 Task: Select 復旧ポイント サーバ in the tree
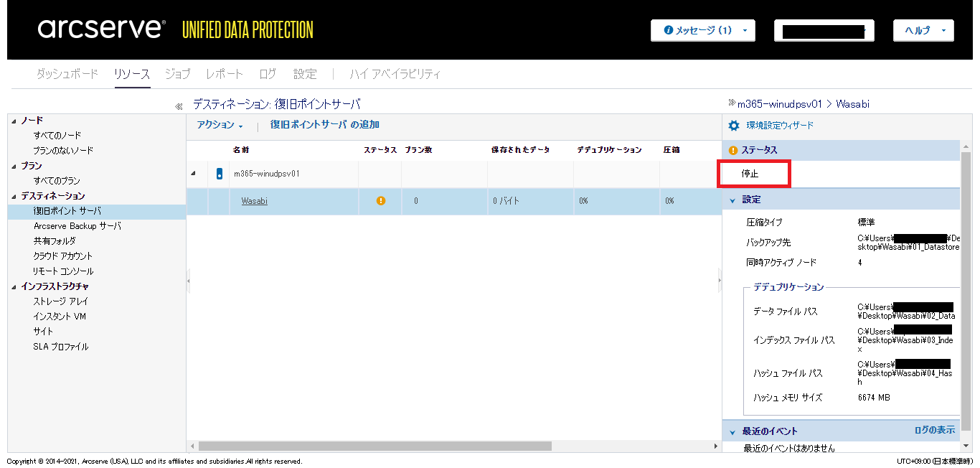click(67, 211)
